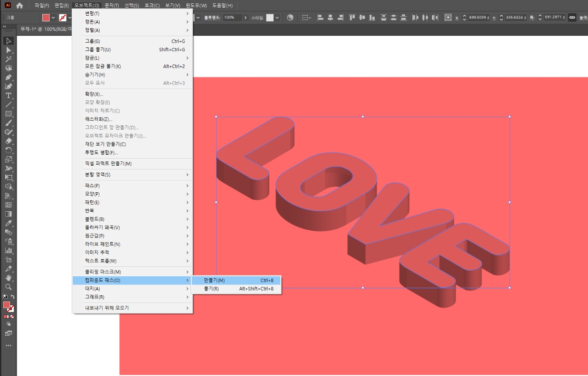Select the Selection tool arrow
588x376 pixels.
click(9, 41)
